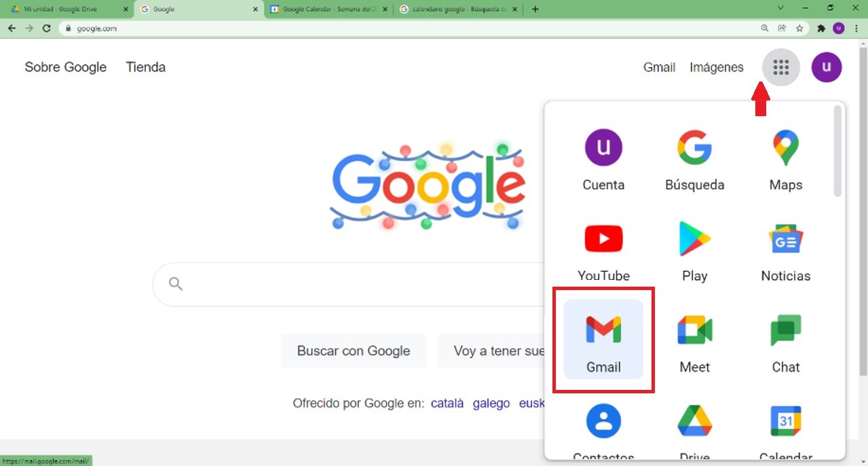Screen dimensions: 868x466
Task: Switch language to euskara link
Action: (x=532, y=404)
